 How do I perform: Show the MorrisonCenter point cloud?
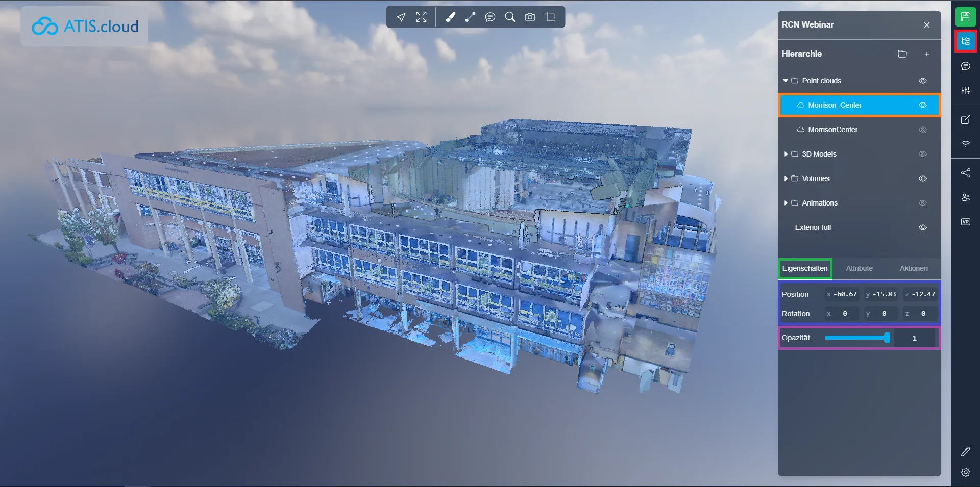click(922, 130)
